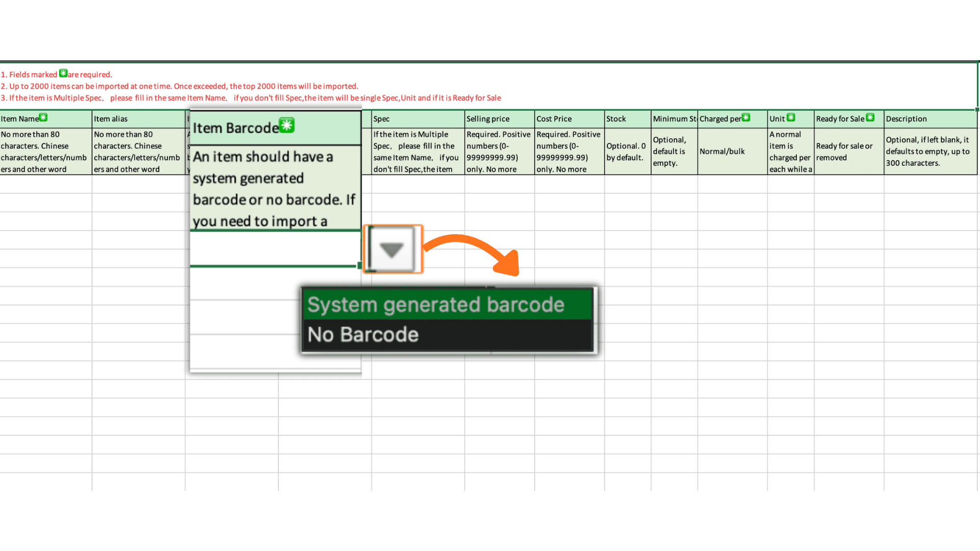Open the Item Barcode dropdown arrow
980x551 pixels.
(392, 249)
